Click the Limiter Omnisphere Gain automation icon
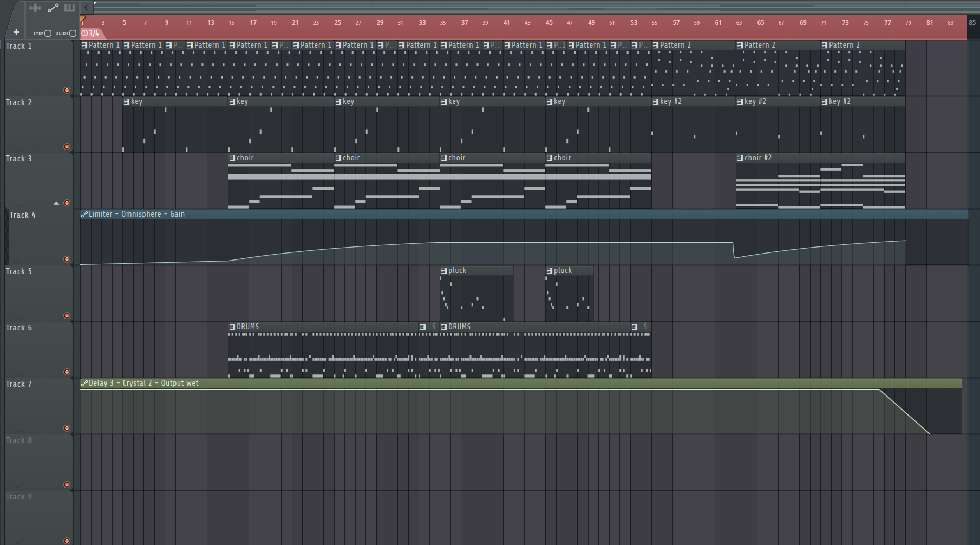The height and width of the screenshot is (545, 980). (84, 215)
